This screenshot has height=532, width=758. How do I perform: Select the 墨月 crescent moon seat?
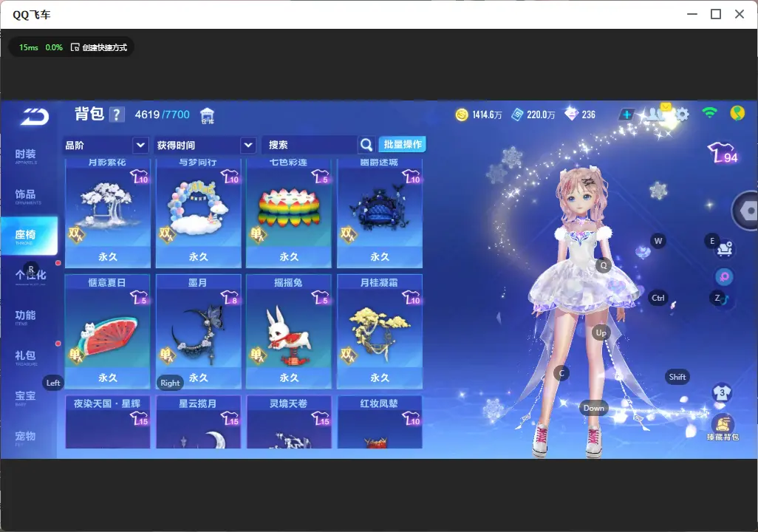click(198, 332)
